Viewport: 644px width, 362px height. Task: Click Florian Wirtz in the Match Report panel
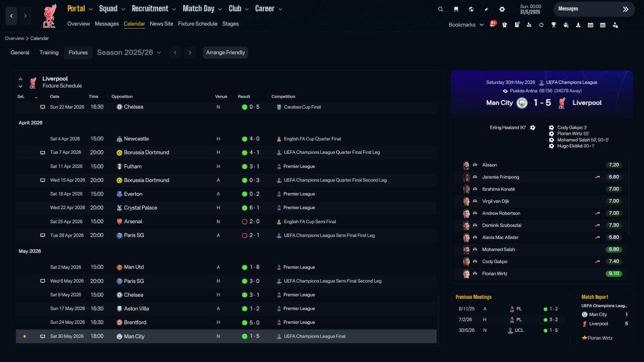pyautogui.click(x=600, y=338)
